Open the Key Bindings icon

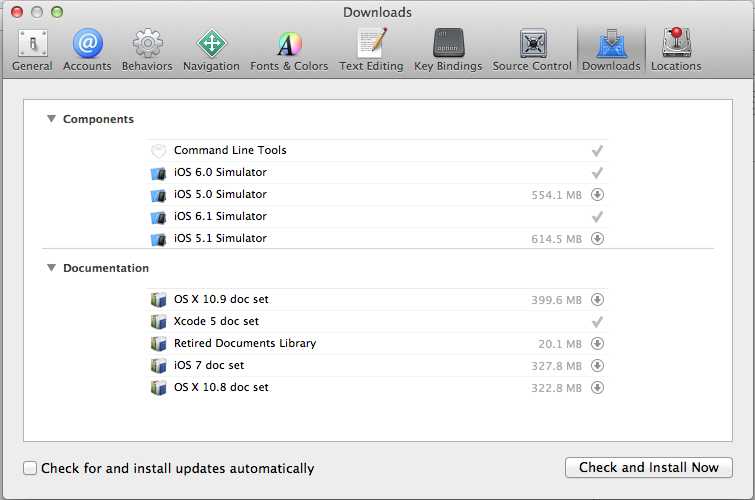(448, 43)
